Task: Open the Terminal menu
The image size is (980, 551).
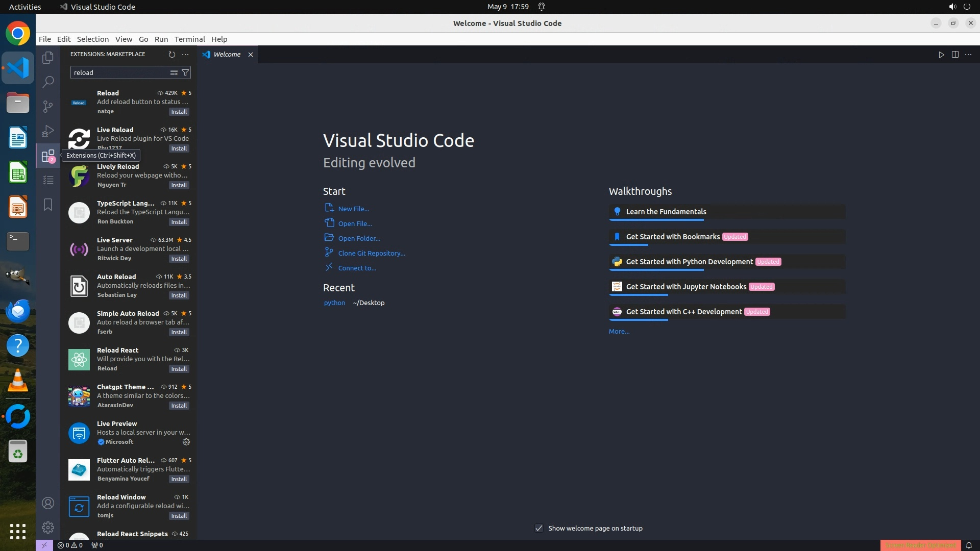Action: 189,39
